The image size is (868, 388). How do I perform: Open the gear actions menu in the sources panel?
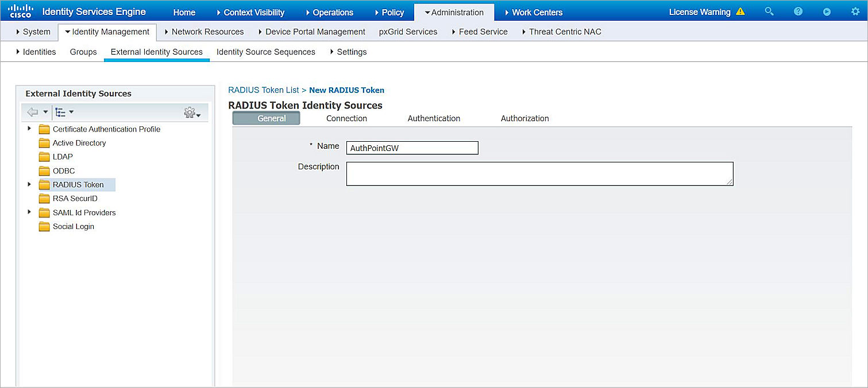[190, 112]
